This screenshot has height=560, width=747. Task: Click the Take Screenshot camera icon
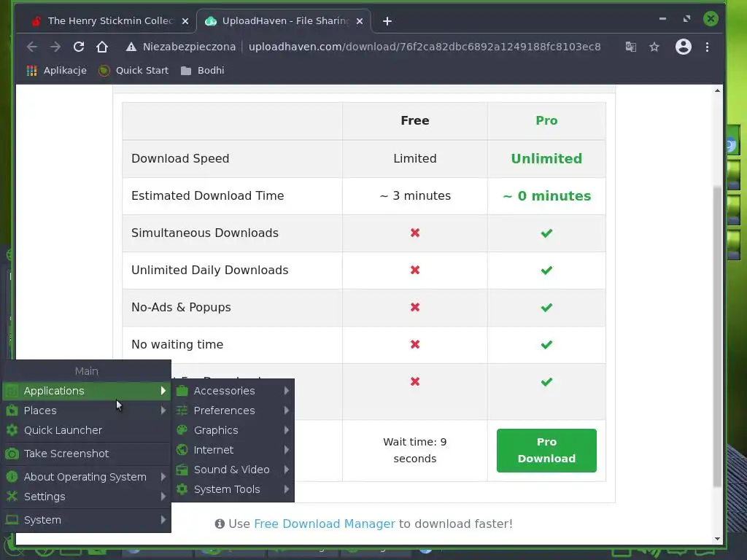[x=12, y=454]
